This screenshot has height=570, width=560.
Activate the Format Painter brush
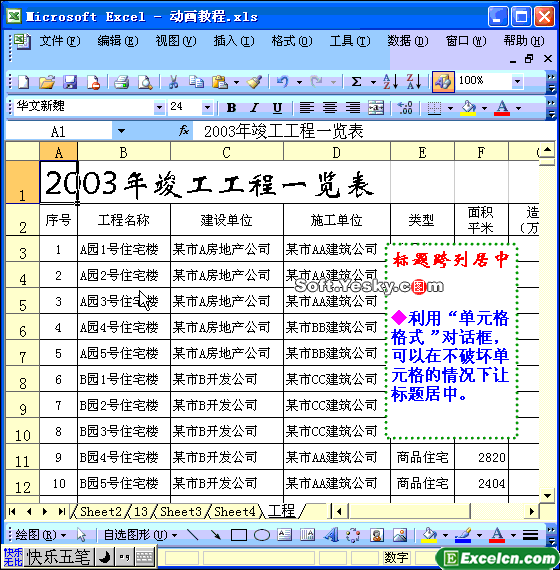(254, 82)
